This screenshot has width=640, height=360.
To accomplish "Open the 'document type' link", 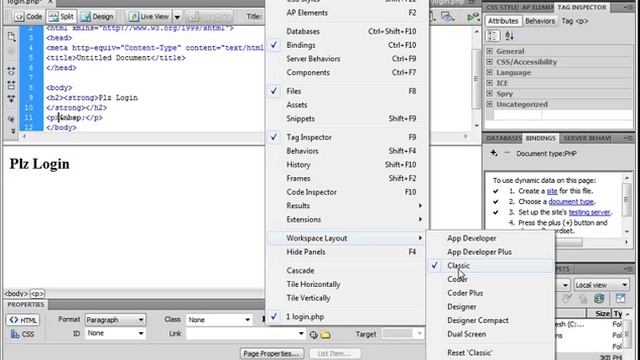I will pyautogui.click(x=571, y=202).
